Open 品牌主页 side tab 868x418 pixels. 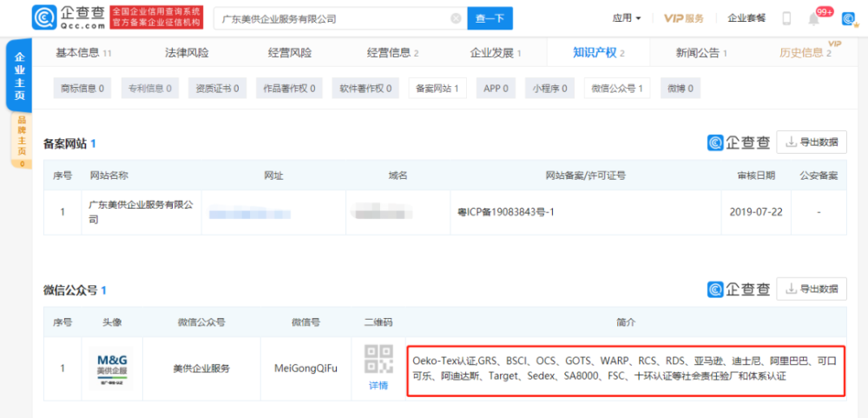22,140
